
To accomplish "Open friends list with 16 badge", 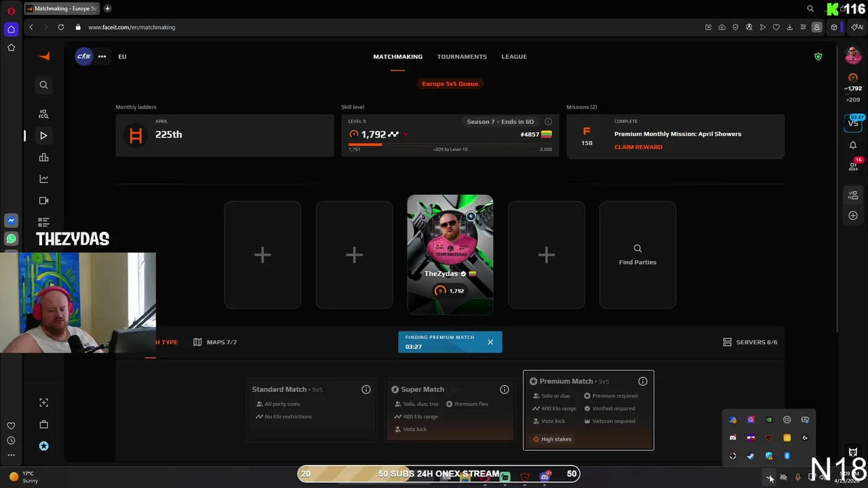I will (x=853, y=166).
